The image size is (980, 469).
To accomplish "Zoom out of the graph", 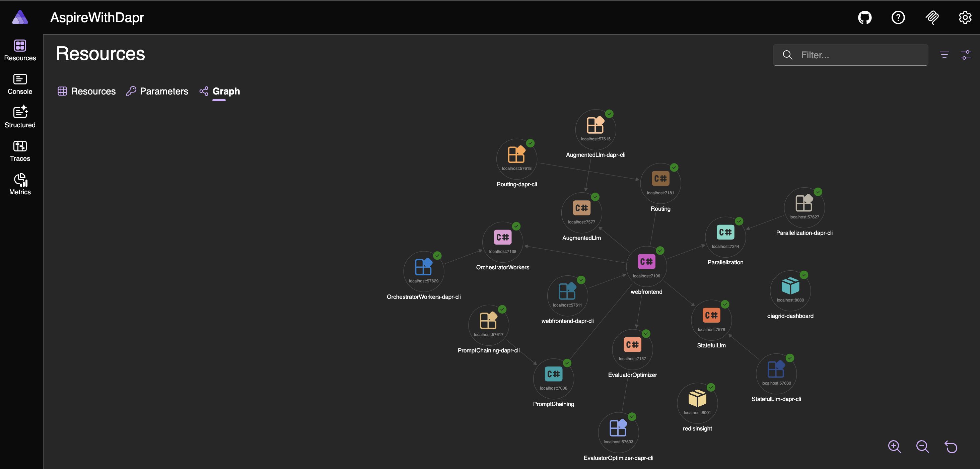I will click(x=922, y=446).
